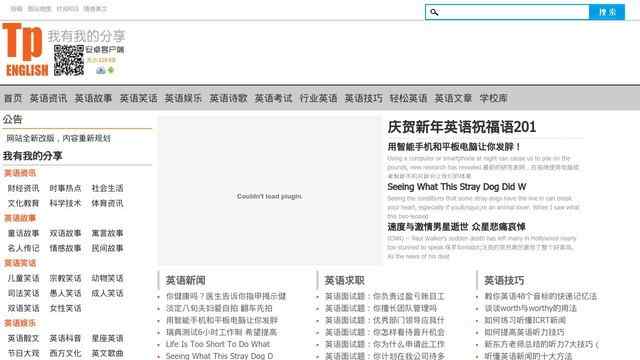Screen dimensions: 640x360
Task: Open 社会生活 sidebar link
Action: 107,188
